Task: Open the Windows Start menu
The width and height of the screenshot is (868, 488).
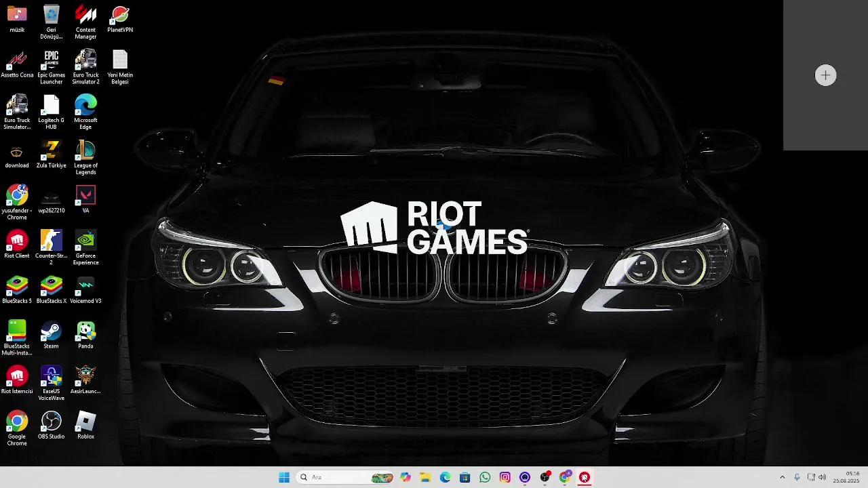Action: pos(284,477)
